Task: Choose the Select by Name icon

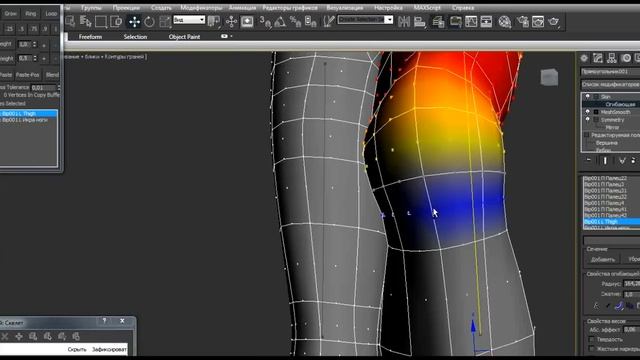Action: pyautogui.click(x=86, y=22)
